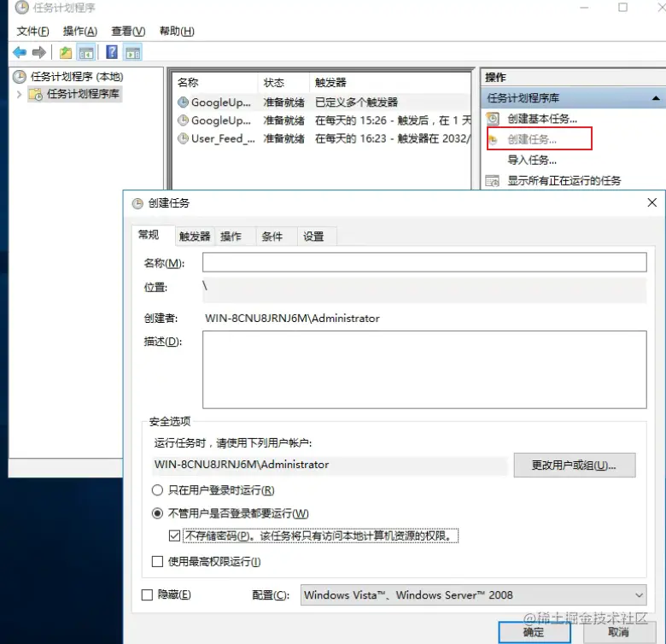Select 任务计划程序库 tree item

coord(83,94)
